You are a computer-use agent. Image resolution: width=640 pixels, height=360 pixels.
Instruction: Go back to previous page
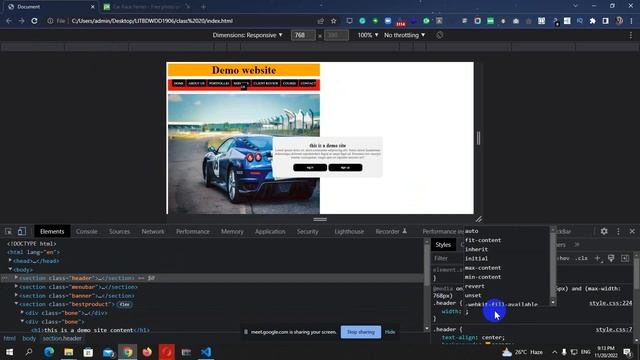[x=9, y=21]
